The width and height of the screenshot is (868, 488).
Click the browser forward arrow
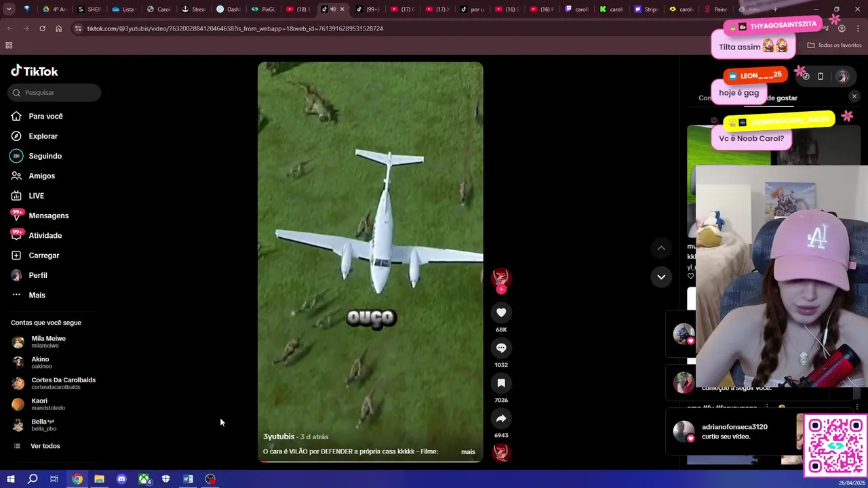(26, 28)
